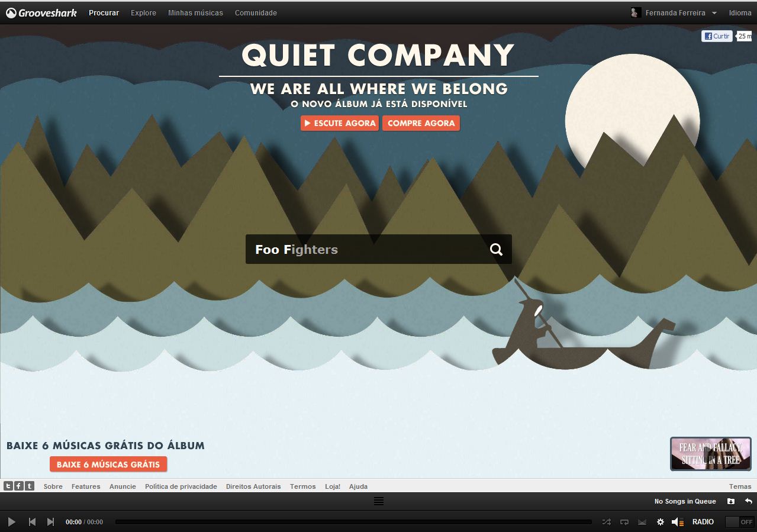Click the playback progress bar
The height and width of the screenshot is (532, 757).
(x=353, y=522)
